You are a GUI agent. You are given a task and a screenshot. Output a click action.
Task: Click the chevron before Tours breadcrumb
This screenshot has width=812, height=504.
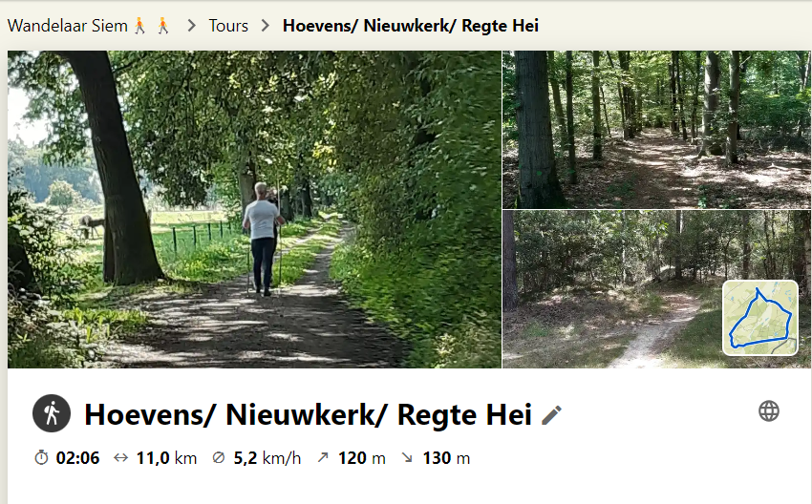[x=192, y=26]
